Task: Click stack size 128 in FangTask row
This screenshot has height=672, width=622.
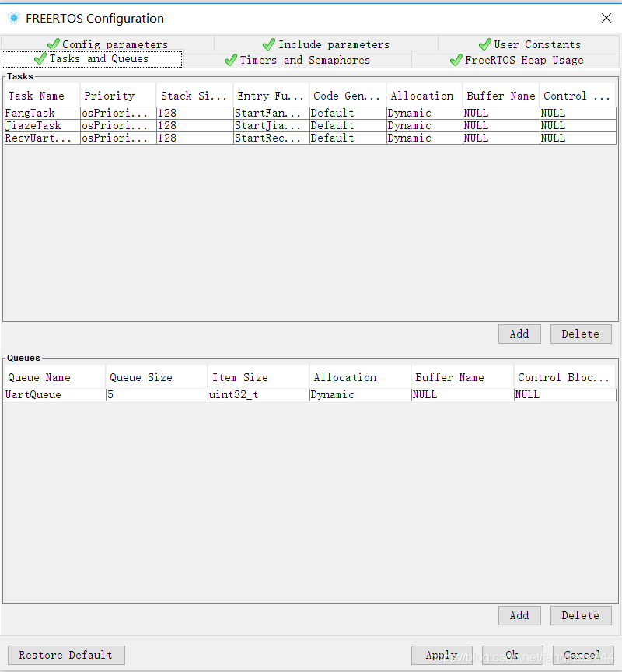Action: point(195,113)
